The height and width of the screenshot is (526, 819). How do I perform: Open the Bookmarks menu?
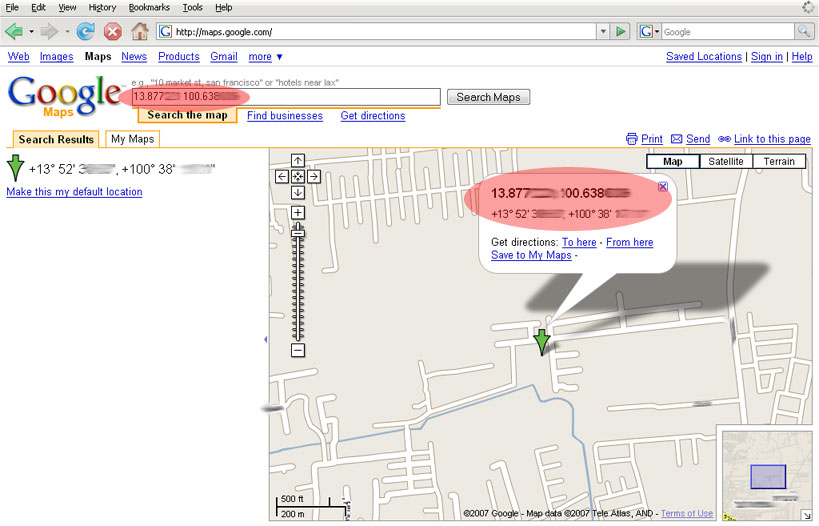click(x=149, y=7)
